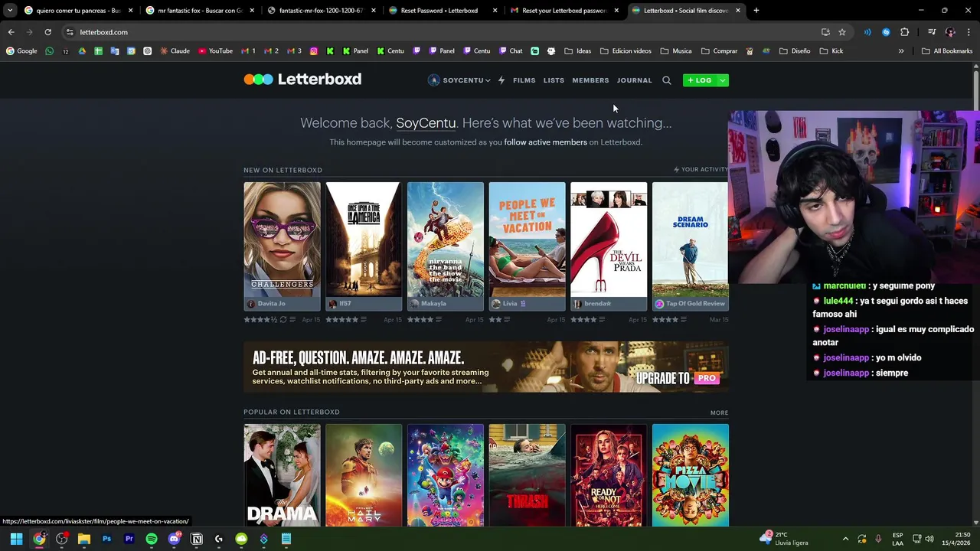Screen dimensions: 980x551
Task: Open the YouTube bookmark
Action: (x=215, y=51)
